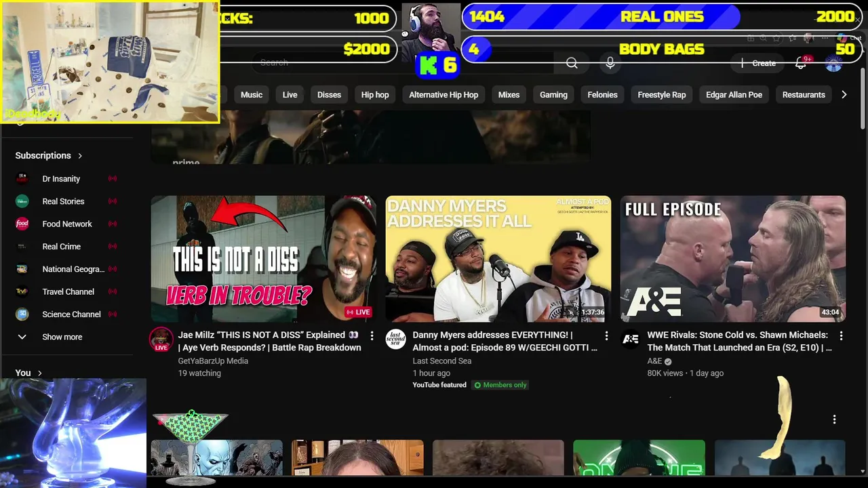The image size is (868, 488).
Task: Play Danny Myers Addresses It All thumbnail
Action: (498, 259)
